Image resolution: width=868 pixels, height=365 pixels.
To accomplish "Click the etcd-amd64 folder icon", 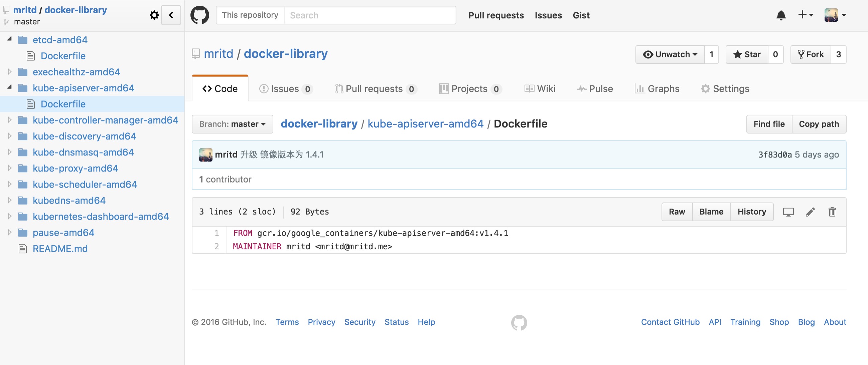I will coord(23,40).
